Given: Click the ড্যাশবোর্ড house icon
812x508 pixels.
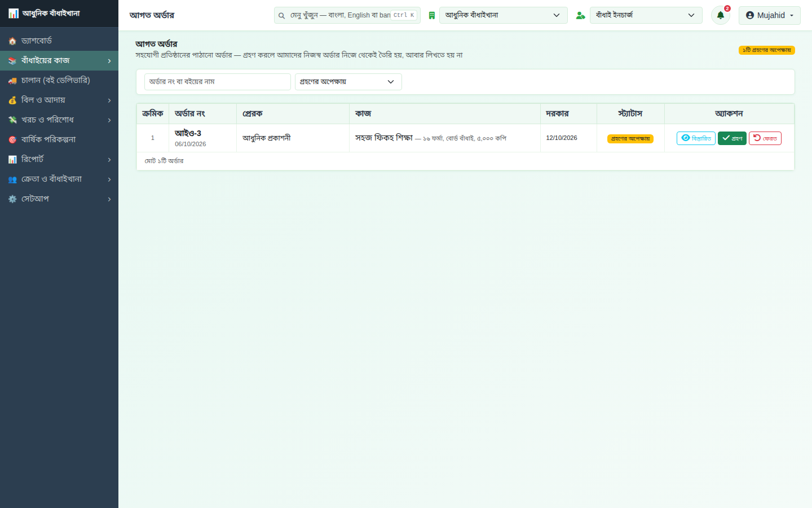Looking at the screenshot, I should [12, 41].
